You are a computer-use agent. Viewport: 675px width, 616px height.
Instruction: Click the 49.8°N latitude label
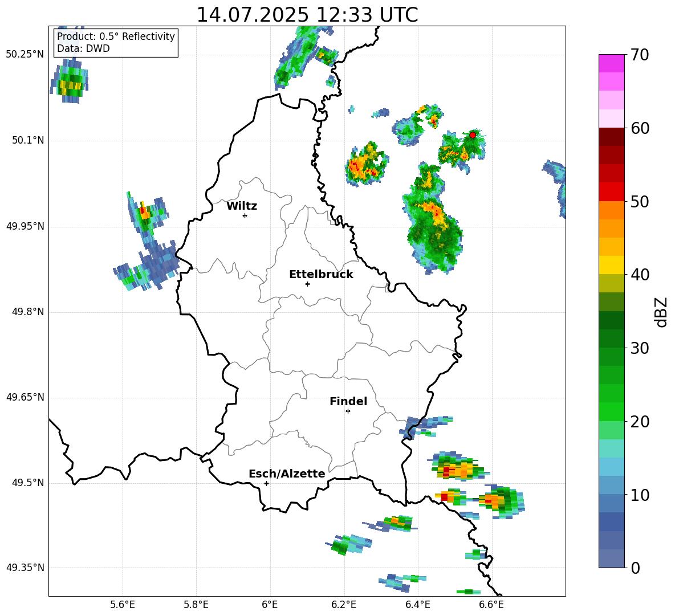click(28, 312)
